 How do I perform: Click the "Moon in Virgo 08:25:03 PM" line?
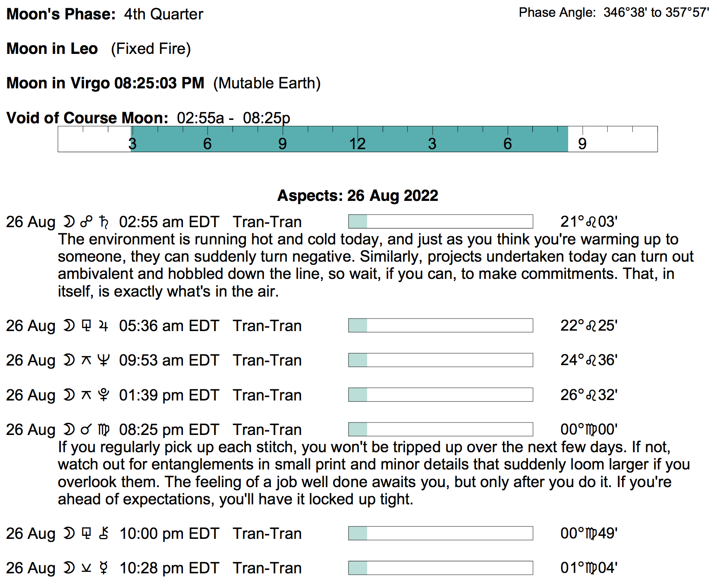tap(105, 83)
